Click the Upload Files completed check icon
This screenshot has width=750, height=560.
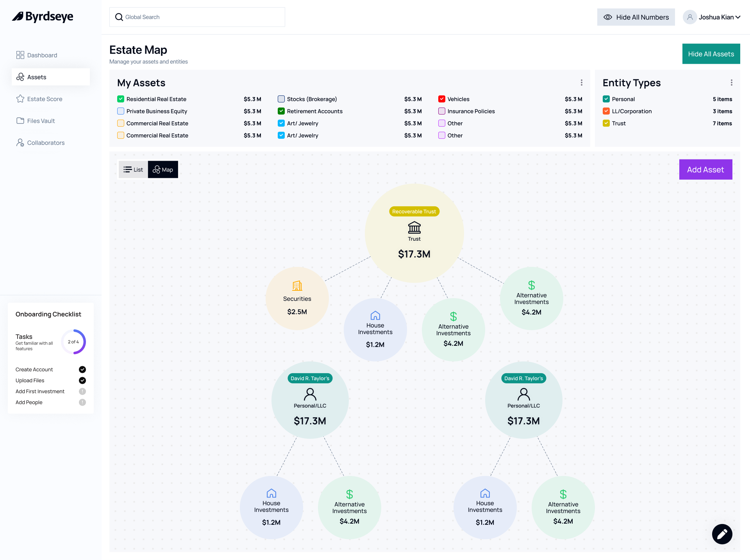82,381
